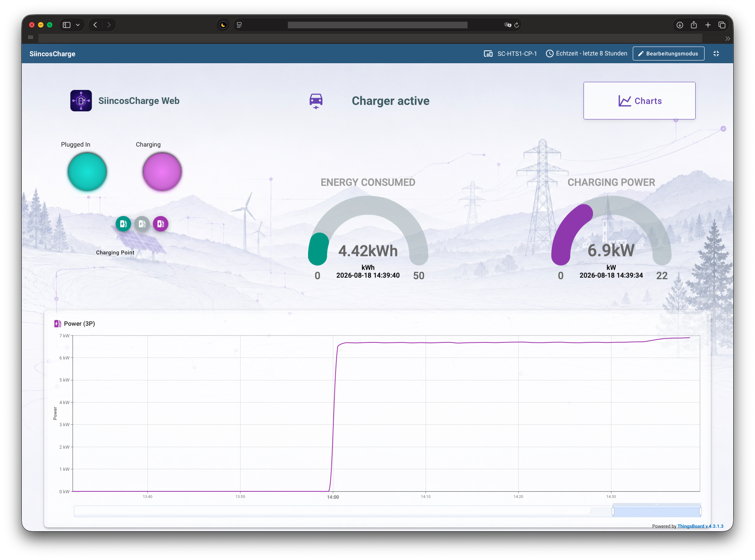This screenshot has width=755, height=560.
Task: Click the SiincosCharge dashboard title
Action: coord(52,54)
